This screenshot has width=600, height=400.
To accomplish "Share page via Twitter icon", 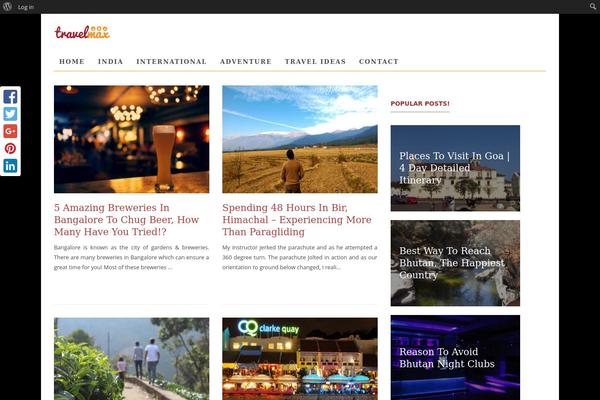I will [10, 114].
